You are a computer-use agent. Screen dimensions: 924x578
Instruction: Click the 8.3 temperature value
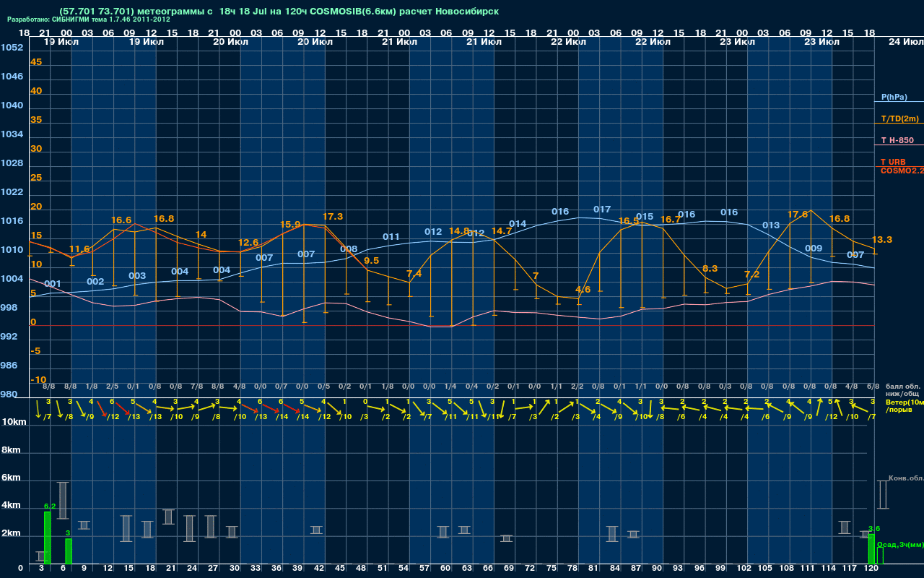[710, 269]
